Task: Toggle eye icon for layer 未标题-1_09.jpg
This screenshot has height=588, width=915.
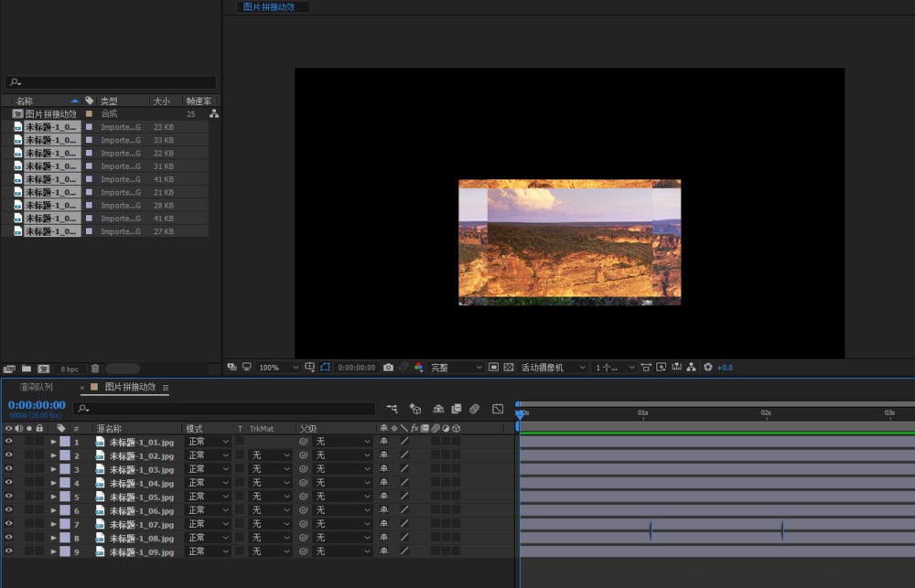Action: click(8, 551)
